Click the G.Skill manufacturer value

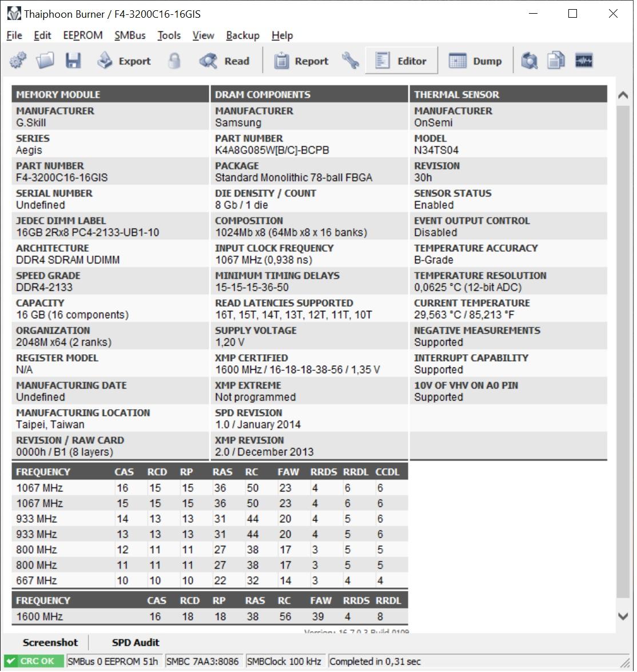point(31,122)
